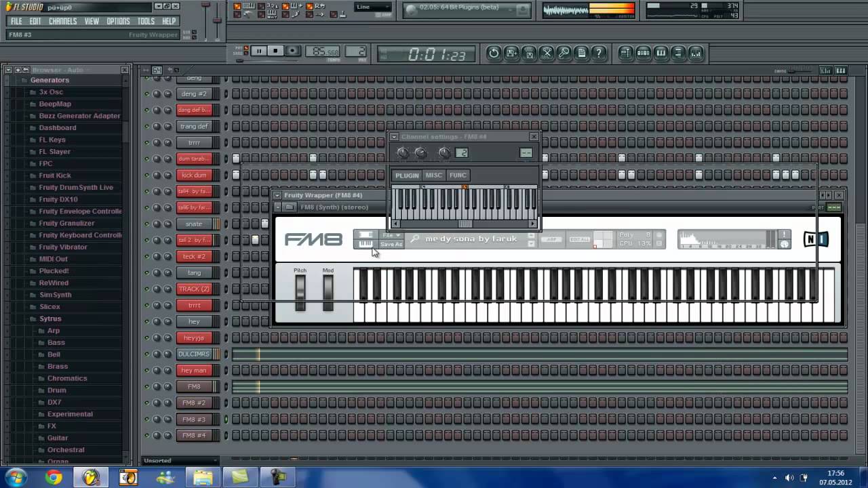Click the FM8 Save As button
Screen dimensions: 868x488
[391, 244]
